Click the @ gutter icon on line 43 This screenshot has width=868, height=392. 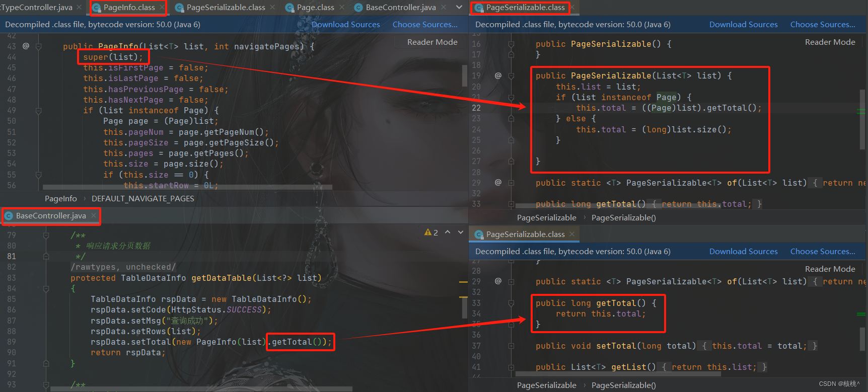click(x=26, y=46)
